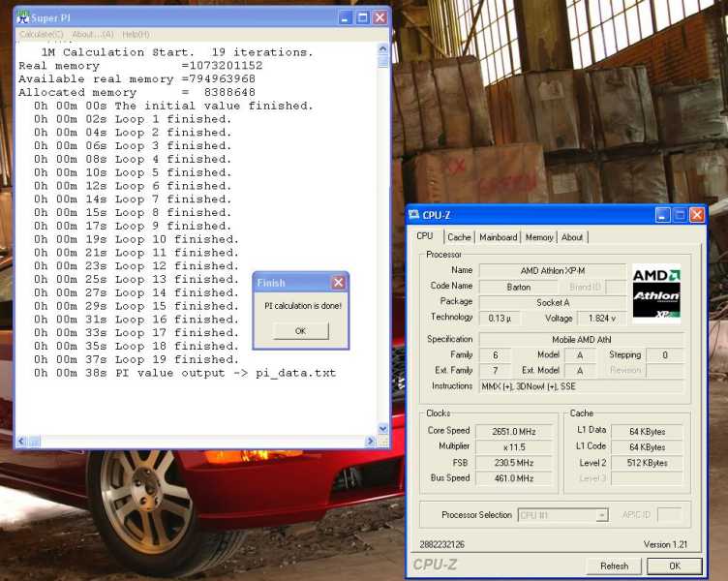Switch to the Cache tab in CPU-Z
Viewport: 728px width, 581px height.
(459, 237)
